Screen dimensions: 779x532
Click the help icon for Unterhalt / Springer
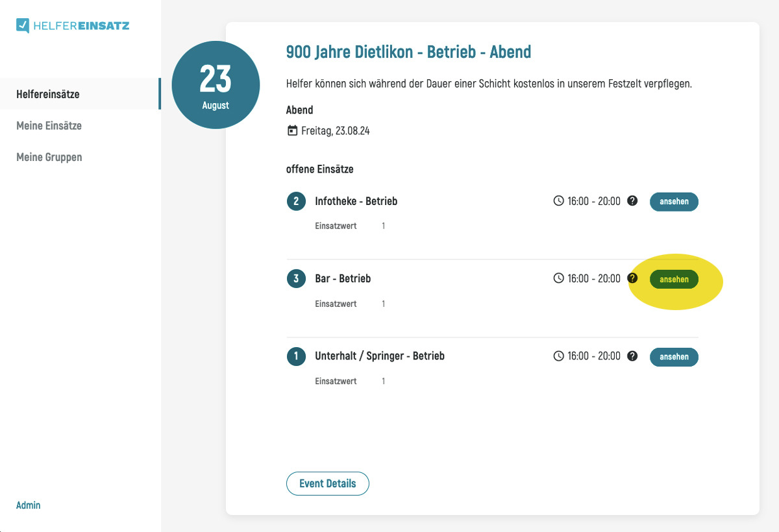click(x=633, y=356)
